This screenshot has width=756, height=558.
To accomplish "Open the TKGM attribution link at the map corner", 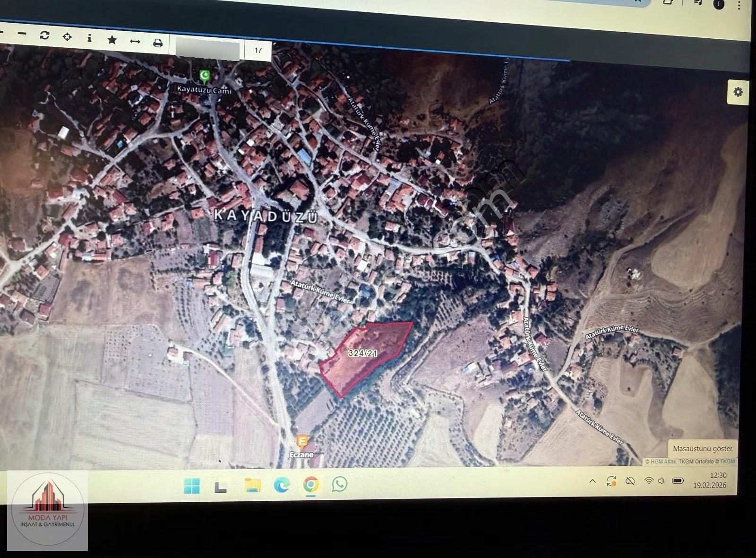I will [728, 461].
